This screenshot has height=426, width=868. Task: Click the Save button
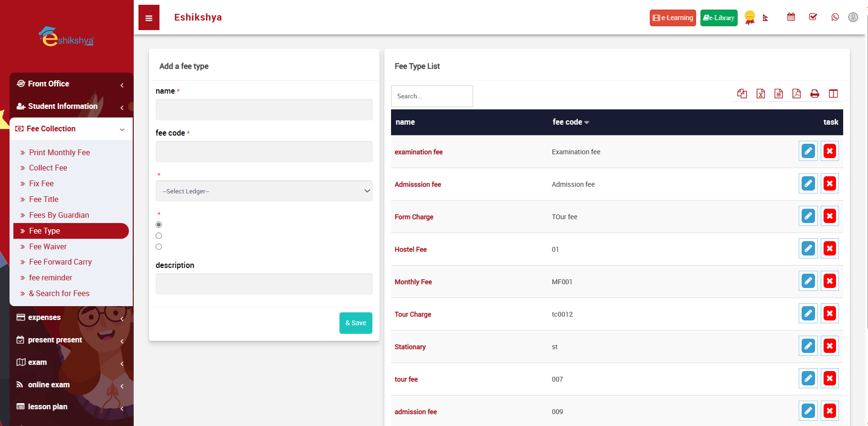[x=356, y=323]
